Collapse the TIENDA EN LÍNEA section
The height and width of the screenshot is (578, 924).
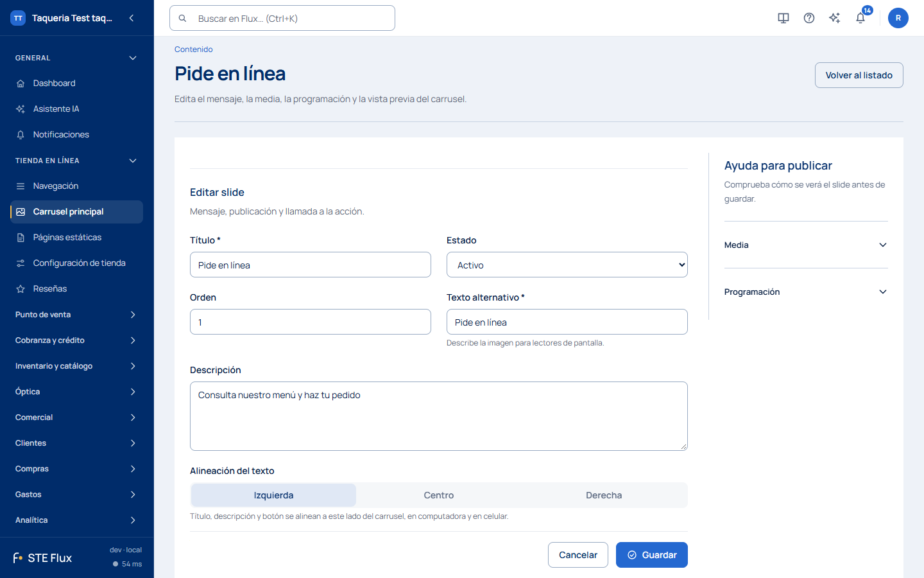[76, 161]
